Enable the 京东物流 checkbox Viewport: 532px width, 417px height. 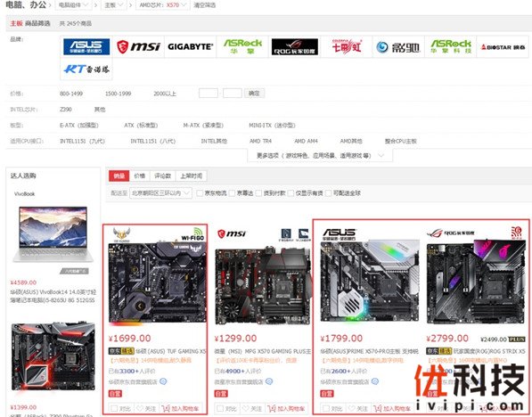[200, 193]
